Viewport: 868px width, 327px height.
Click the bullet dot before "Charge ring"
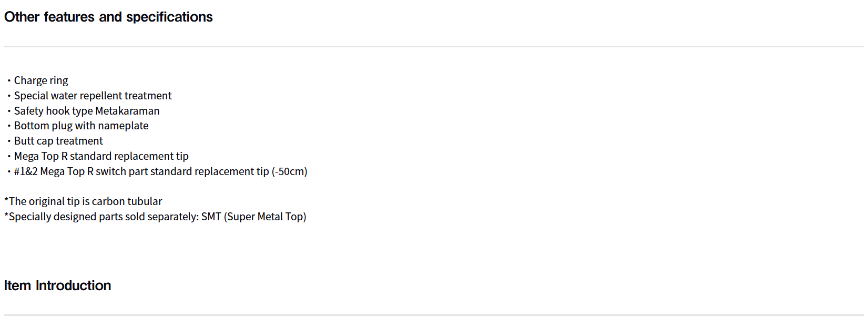(x=9, y=81)
